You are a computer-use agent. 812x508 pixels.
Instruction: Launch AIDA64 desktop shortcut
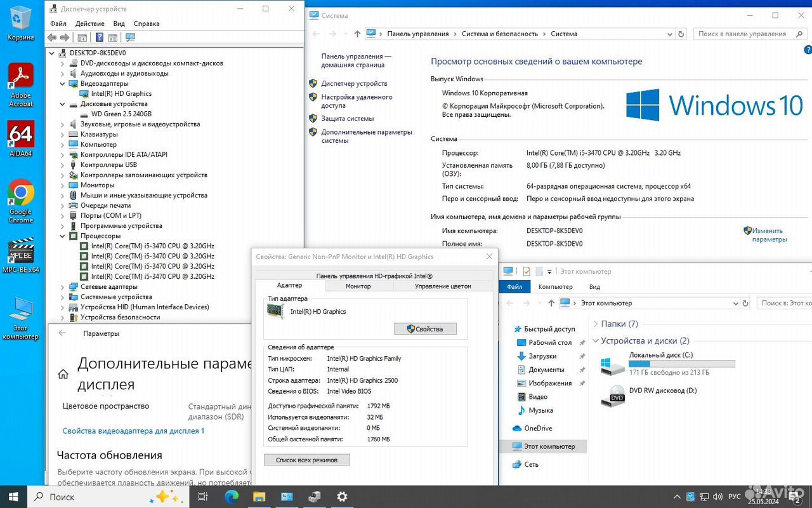coord(21,138)
